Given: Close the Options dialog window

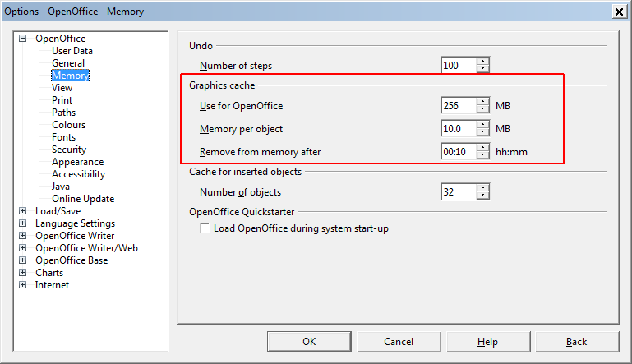Looking at the screenshot, I should click(617, 12).
